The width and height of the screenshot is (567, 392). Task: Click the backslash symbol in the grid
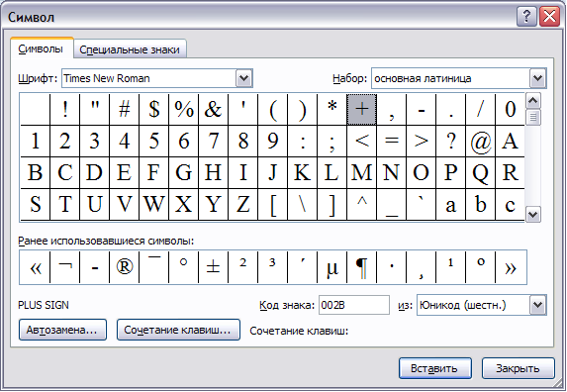(303, 204)
